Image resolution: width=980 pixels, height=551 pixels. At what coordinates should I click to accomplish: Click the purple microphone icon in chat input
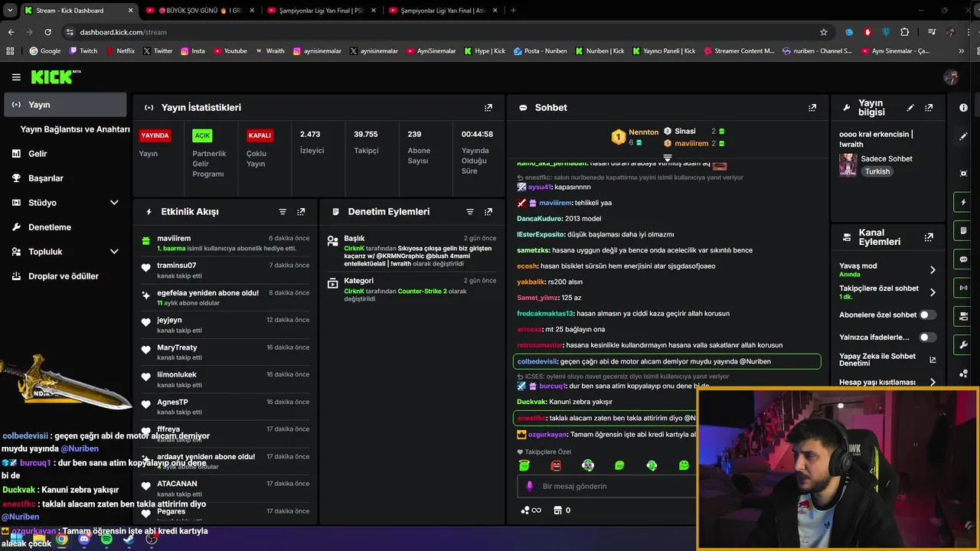pos(529,486)
